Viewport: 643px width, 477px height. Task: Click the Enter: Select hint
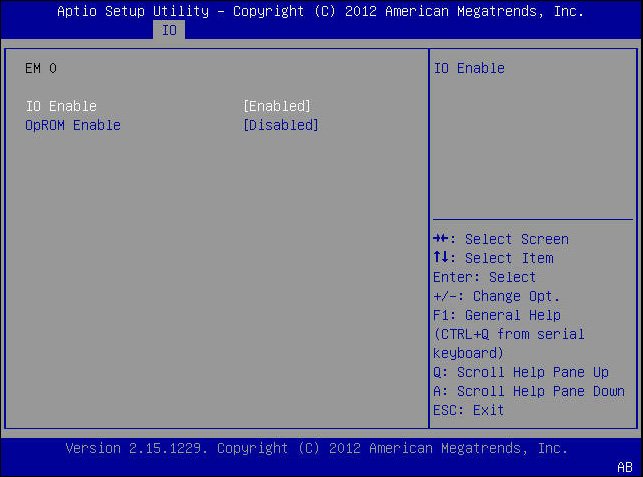point(484,277)
